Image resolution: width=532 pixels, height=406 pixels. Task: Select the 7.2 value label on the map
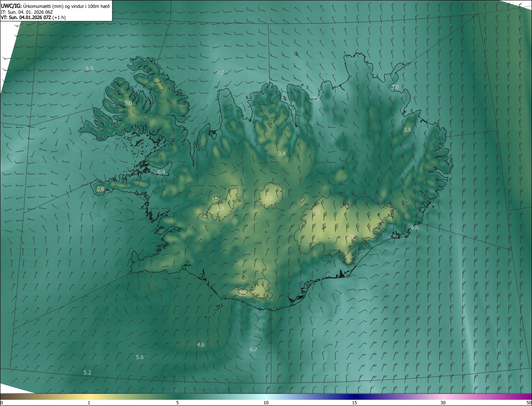click(x=220, y=72)
